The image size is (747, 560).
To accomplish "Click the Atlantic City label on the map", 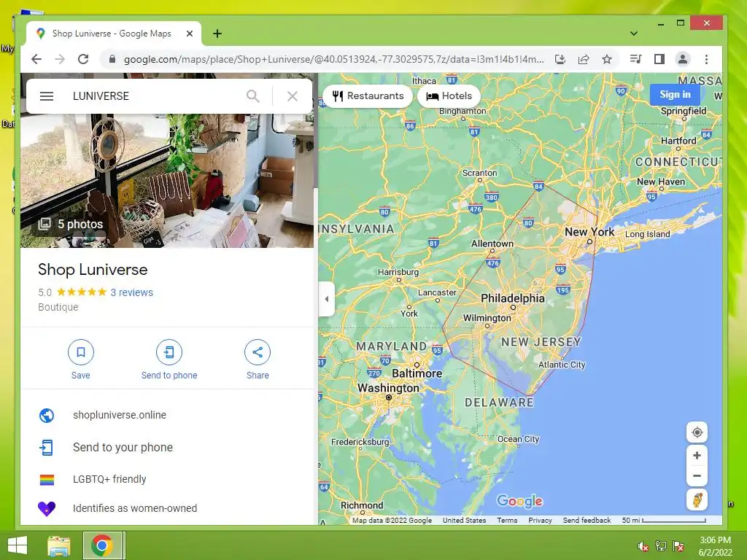I will coord(562,365).
